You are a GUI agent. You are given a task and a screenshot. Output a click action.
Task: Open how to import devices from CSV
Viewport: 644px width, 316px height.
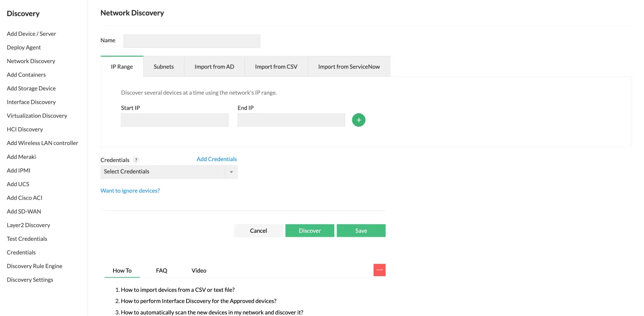coord(177,290)
